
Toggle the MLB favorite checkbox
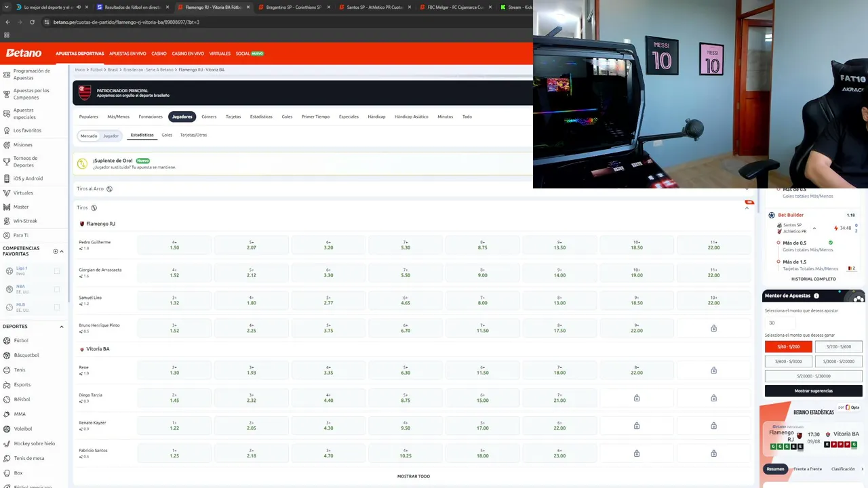pos(57,307)
